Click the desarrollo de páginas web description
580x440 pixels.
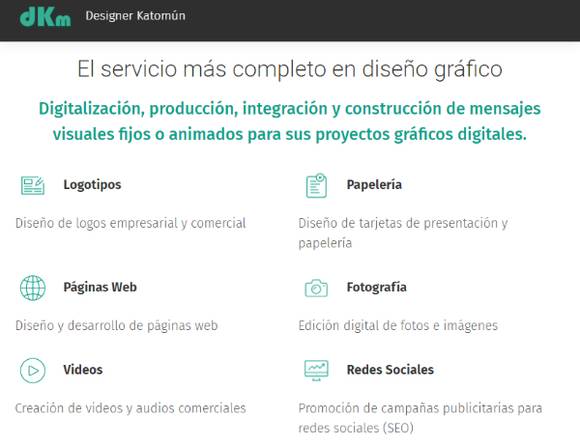point(117,326)
